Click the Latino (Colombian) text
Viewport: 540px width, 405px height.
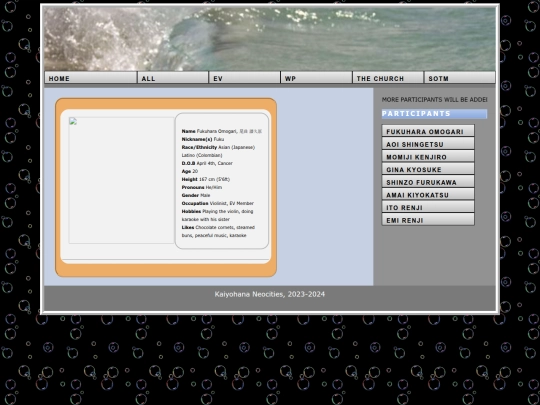coord(202,155)
